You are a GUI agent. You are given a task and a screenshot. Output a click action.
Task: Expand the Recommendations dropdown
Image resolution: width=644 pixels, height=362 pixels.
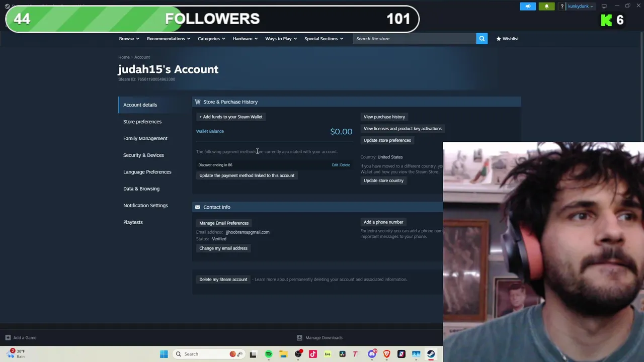[169, 39]
